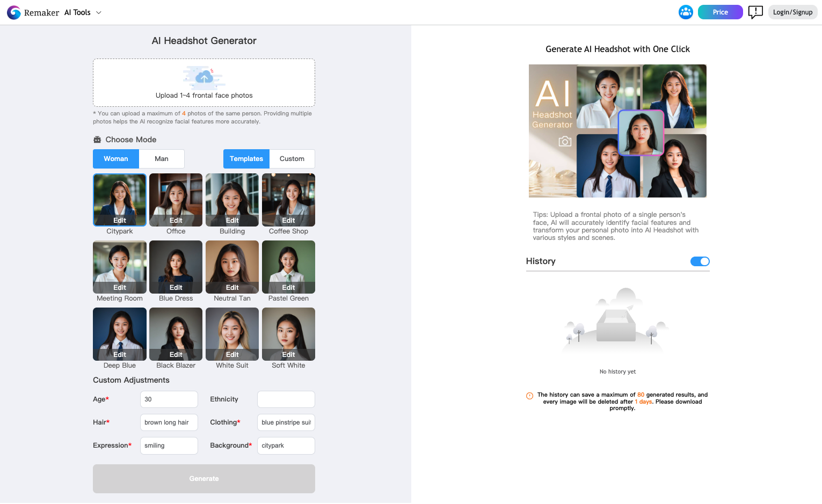Image resolution: width=822 pixels, height=504 pixels.
Task: Click the feedback speech-bubble icon
Action: point(755,12)
